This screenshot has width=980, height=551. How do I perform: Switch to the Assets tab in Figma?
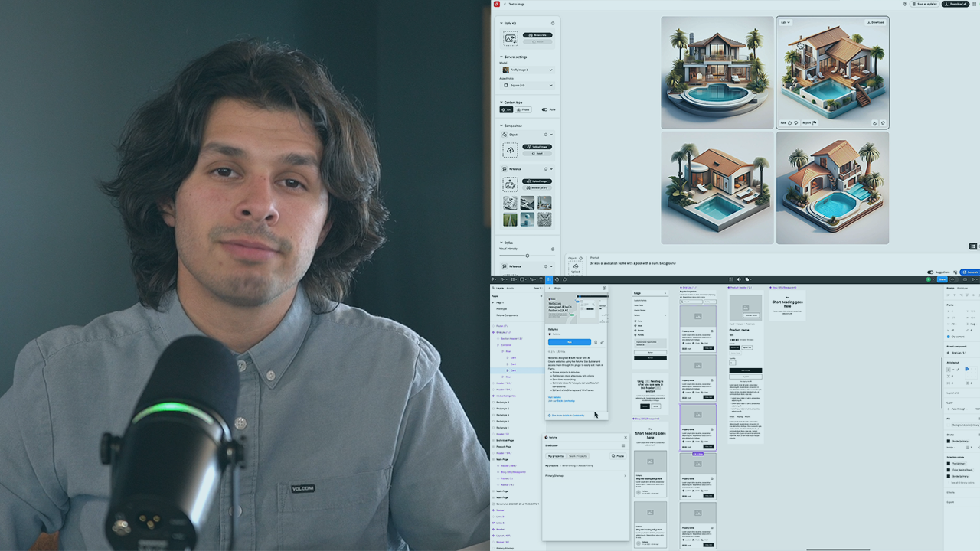(511, 288)
